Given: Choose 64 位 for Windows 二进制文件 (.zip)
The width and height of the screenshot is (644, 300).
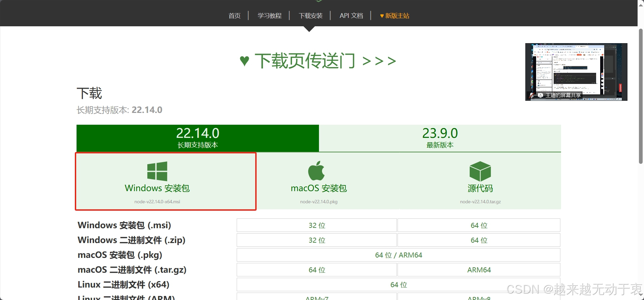Looking at the screenshot, I should pos(479,240).
